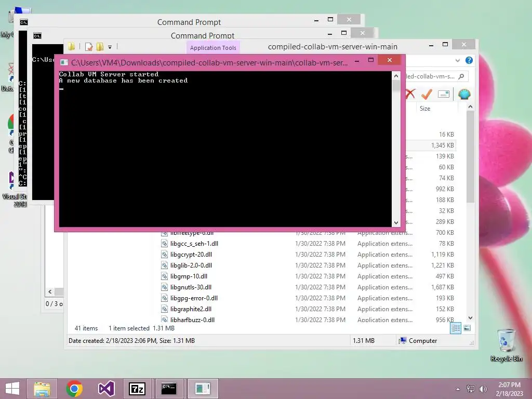Click the search magnifier in Explorer

pyautogui.click(x=461, y=76)
